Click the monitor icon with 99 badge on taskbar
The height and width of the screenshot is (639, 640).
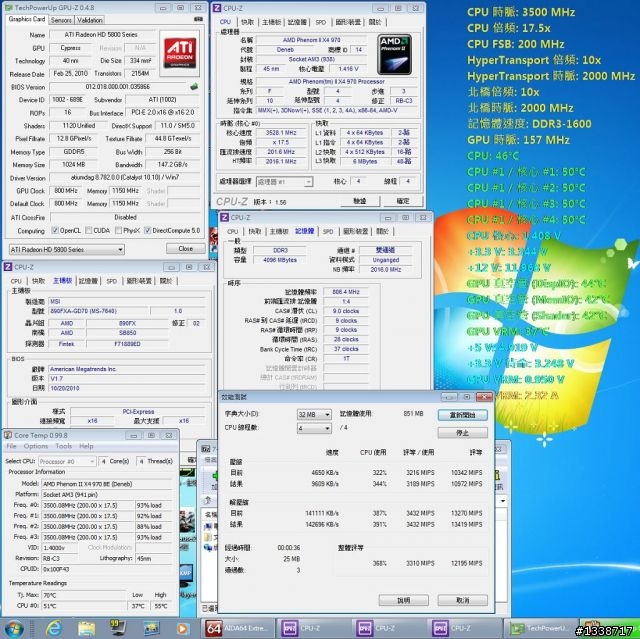[x=118, y=628]
